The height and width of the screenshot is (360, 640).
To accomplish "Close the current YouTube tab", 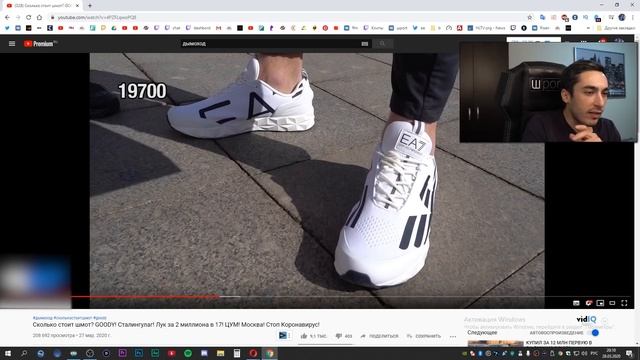I will click(x=78, y=6).
